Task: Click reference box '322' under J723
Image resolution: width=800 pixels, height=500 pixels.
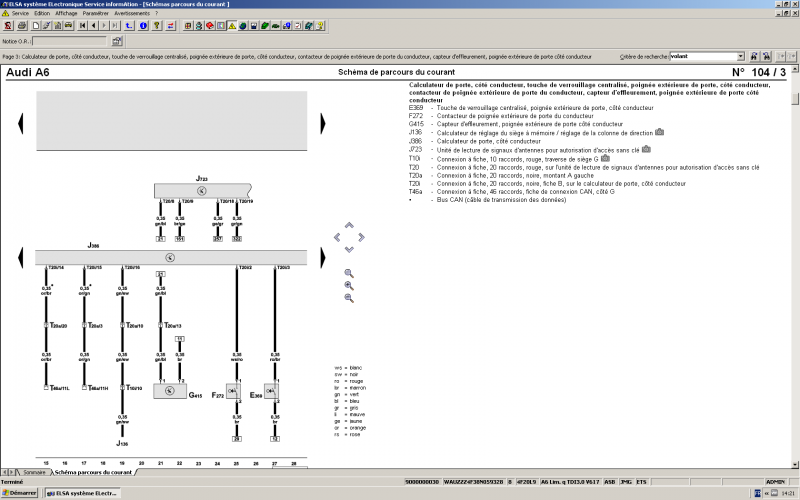Action: pyautogui.click(x=237, y=239)
